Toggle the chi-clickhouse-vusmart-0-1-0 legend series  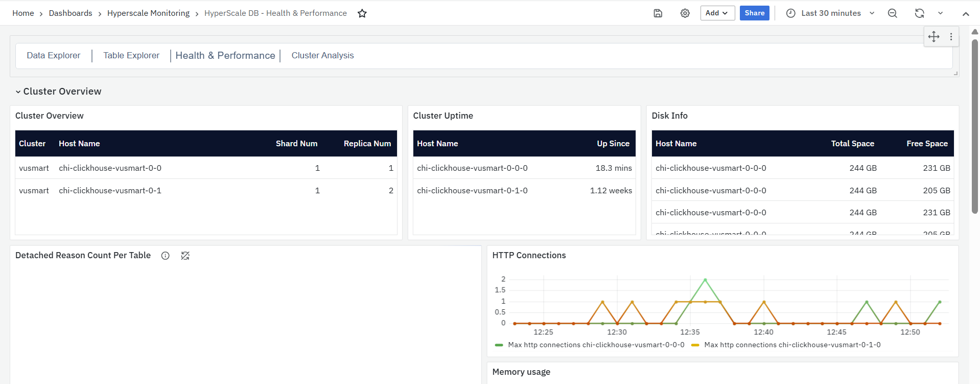(x=791, y=345)
